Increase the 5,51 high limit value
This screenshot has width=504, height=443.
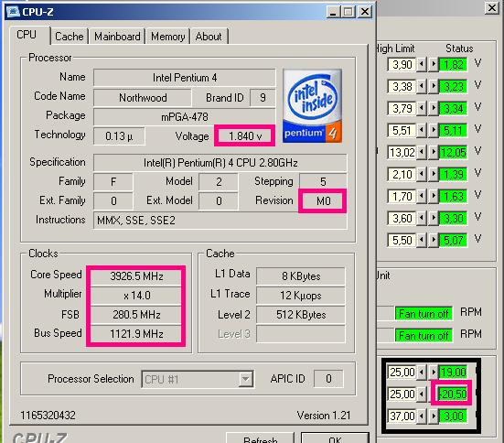coord(434,130)
